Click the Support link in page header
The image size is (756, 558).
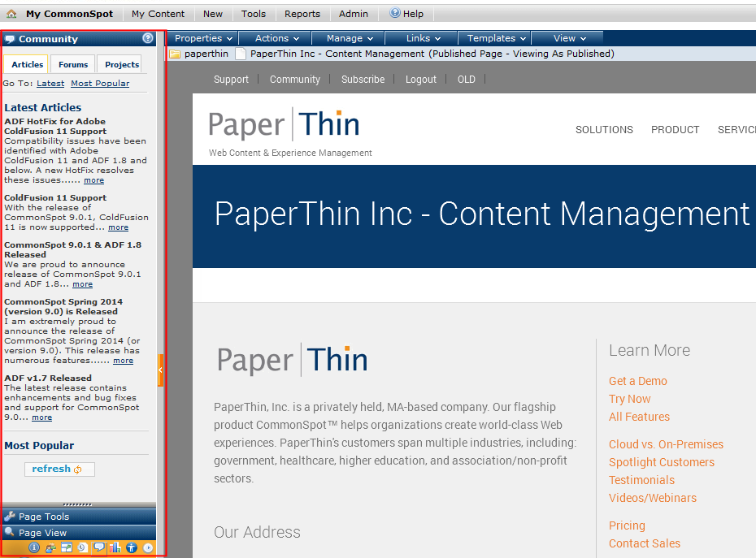pos(231,80)
